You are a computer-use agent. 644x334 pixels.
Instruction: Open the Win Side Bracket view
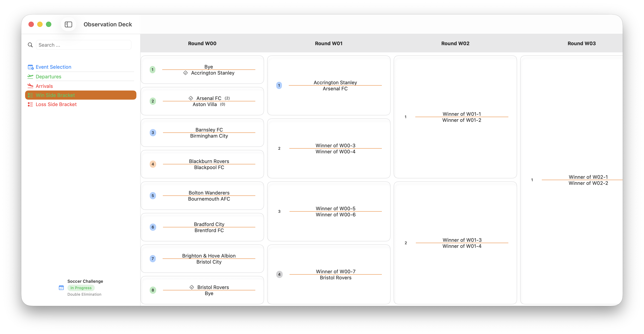55,95
